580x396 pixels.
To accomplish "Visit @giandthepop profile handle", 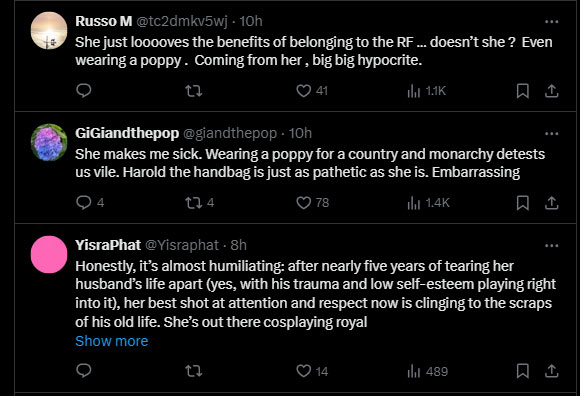I will [x=230, y=133].
